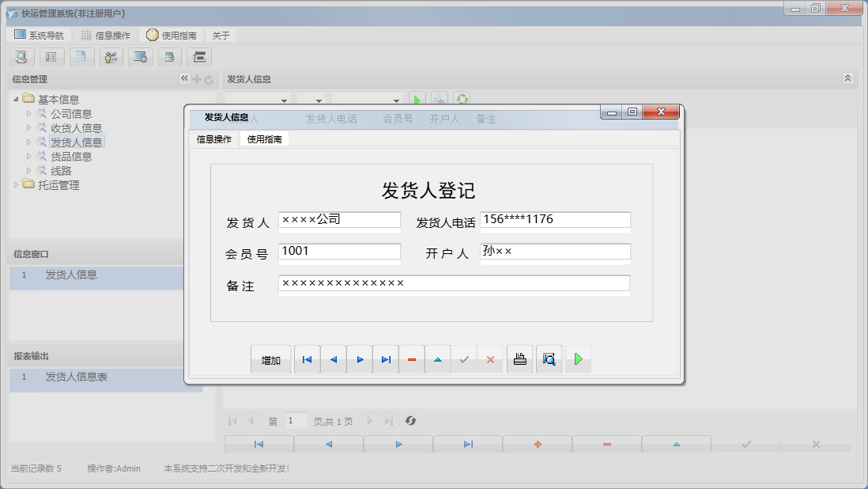Click the report list icon on main toolbar
The width and height of the screenshot is (868, 489).
[51, 57]
